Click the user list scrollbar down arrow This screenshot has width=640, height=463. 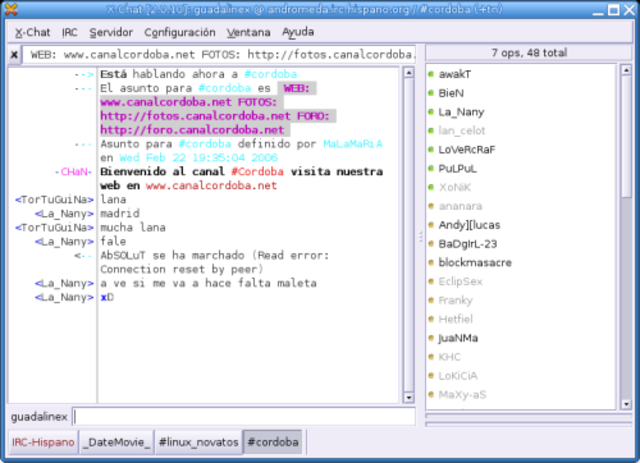point(627,404)
